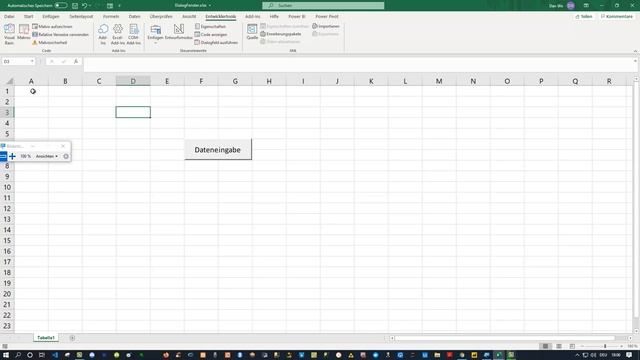Switch to Page Break Preview
640x360 pixels.
[x=572, y=346]
